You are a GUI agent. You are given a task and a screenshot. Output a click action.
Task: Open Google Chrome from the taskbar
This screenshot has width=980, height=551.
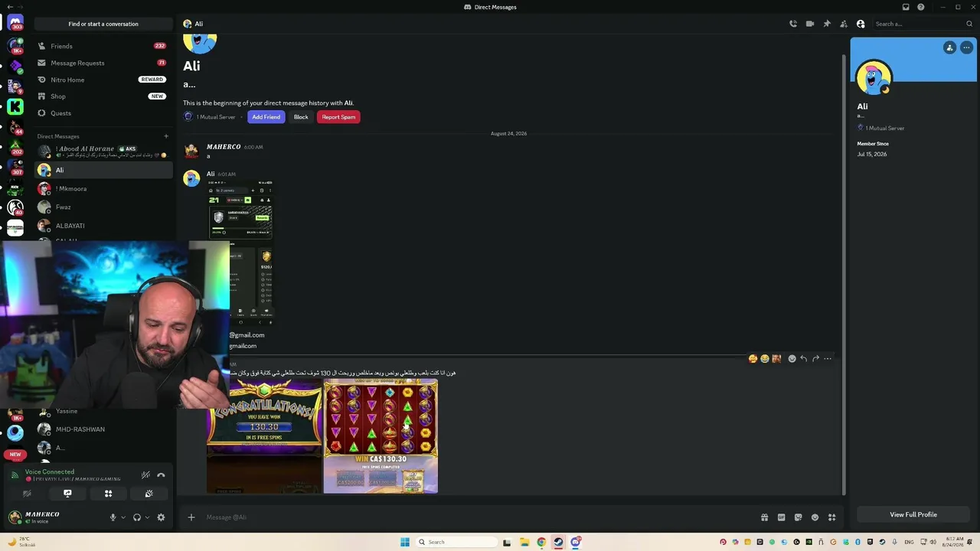point(541,542)
